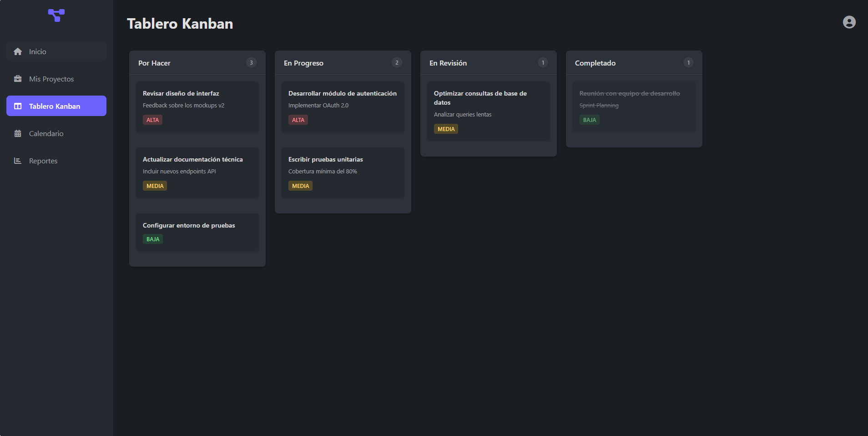Click the Calendario calendar icon
868x436 pixels.
tap(18, 133)
